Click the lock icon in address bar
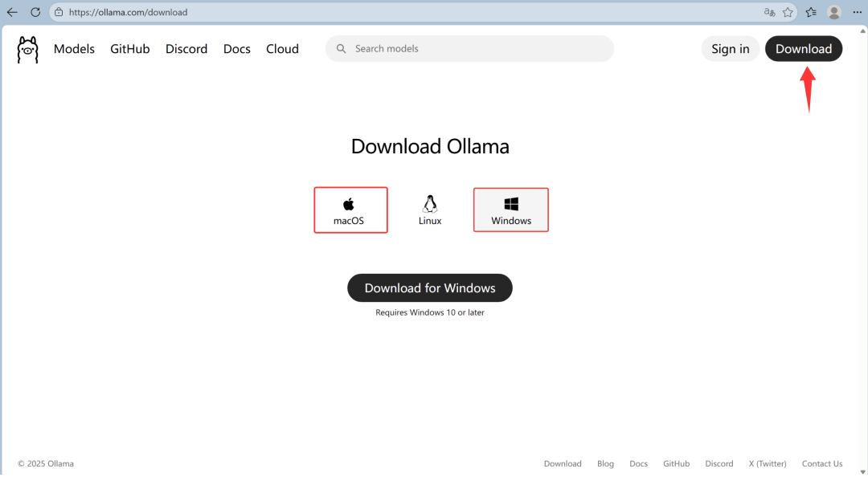The image size is (868, 489). pyautogui.click(x=59, y=12)
